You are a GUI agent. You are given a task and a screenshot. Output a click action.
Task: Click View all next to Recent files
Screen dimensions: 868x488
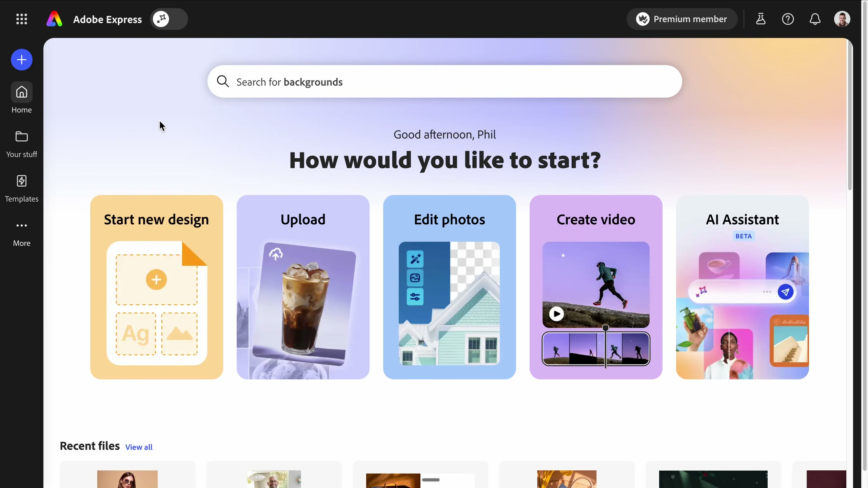coord(139,447)
